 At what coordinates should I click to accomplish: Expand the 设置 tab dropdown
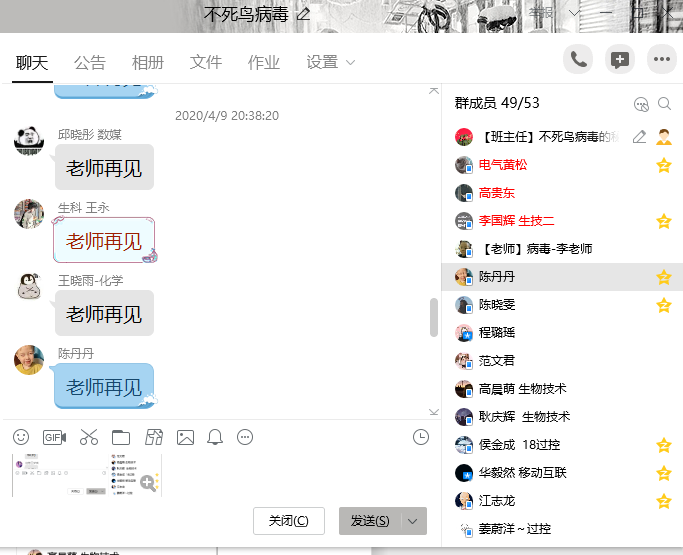click(x=350, y=63)
